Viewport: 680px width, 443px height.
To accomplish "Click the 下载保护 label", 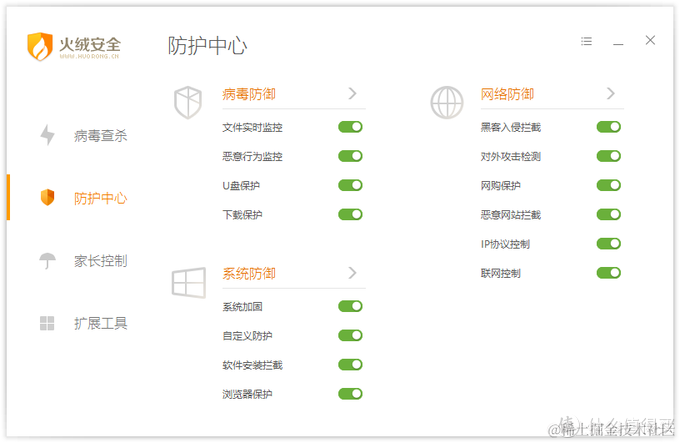I will 242,215.
